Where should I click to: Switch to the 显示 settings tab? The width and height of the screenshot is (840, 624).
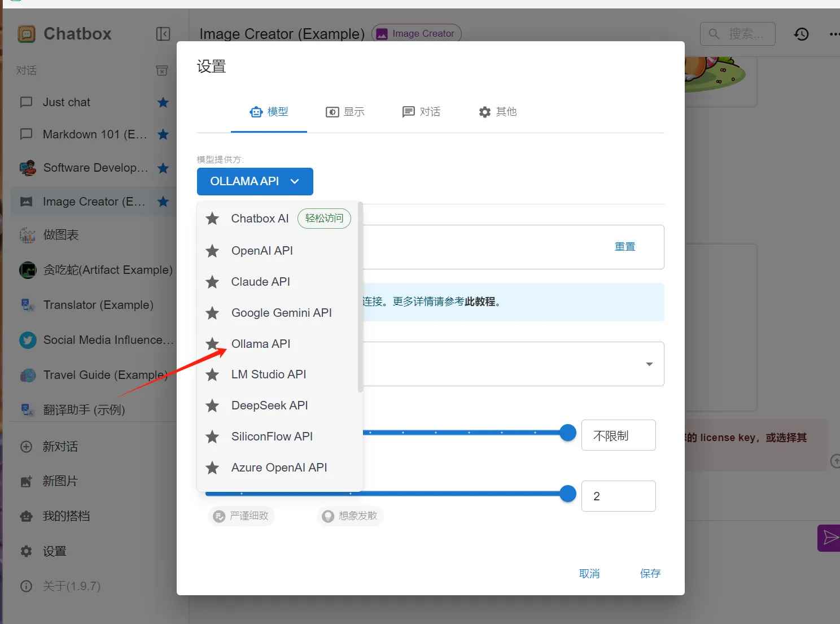(x=346, y=112)
